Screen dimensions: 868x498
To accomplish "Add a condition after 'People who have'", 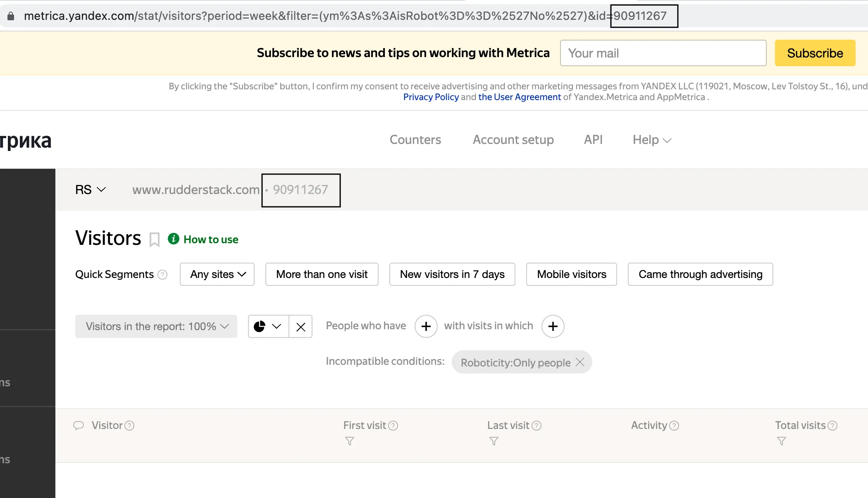I will (426, 326).
